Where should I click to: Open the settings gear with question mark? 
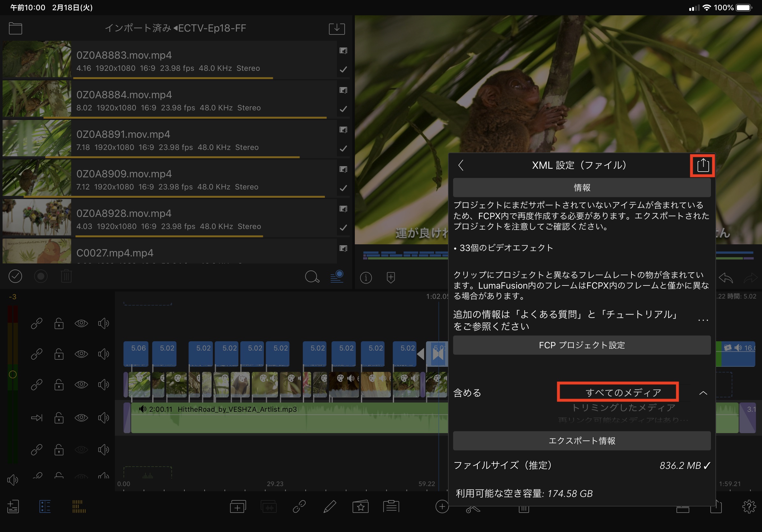[748, 506]
